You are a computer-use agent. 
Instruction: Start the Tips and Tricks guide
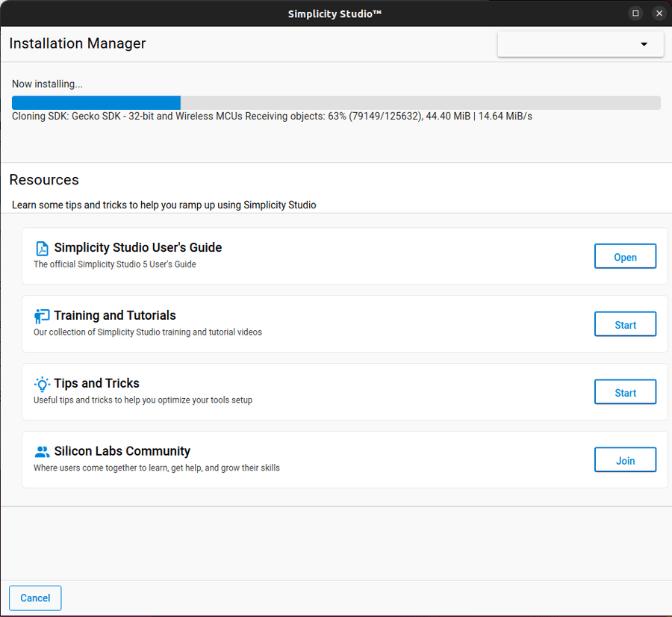tap(625, 391)
